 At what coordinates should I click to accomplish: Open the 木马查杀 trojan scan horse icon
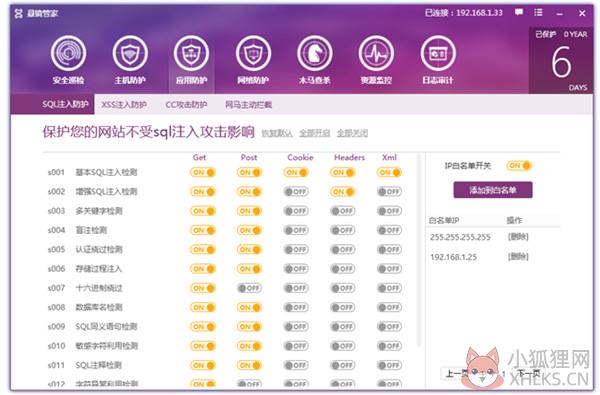[315, 53]
